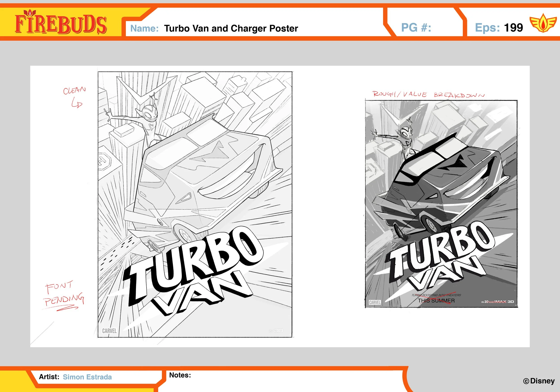Screen dimensions: 560x392
Task: Click the '© Disney' copyright text
Action: pyautogui.click(x=539, y=381)
